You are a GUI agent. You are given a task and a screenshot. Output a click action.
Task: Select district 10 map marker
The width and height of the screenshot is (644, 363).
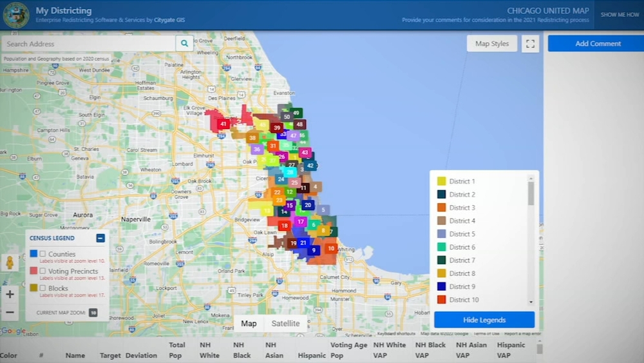(330, 248)
